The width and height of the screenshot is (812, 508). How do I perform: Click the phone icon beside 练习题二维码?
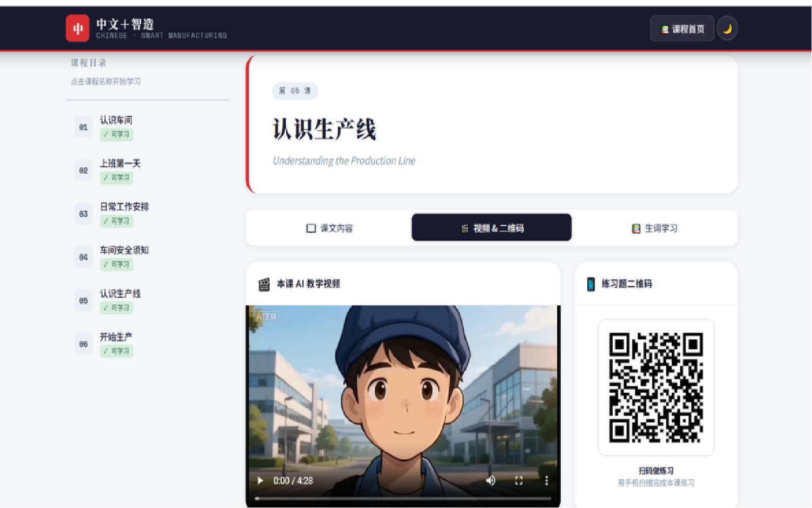(591, 284)
